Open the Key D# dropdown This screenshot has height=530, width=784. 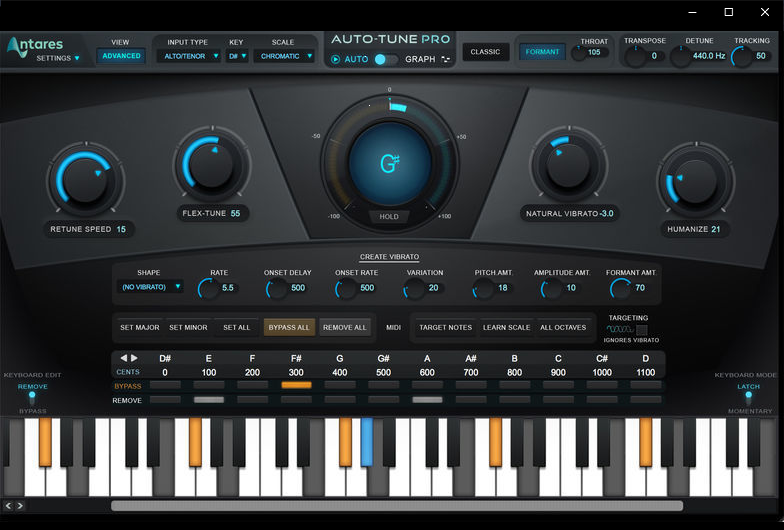[x=237, y=56]
